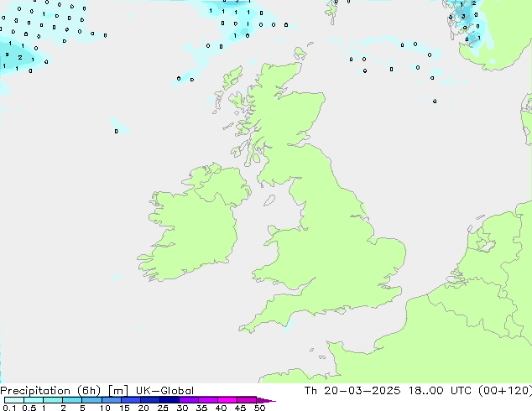This screenshot has height=411, width=532.
Task: Click the legend value label '0.5'
Action: 29,408
